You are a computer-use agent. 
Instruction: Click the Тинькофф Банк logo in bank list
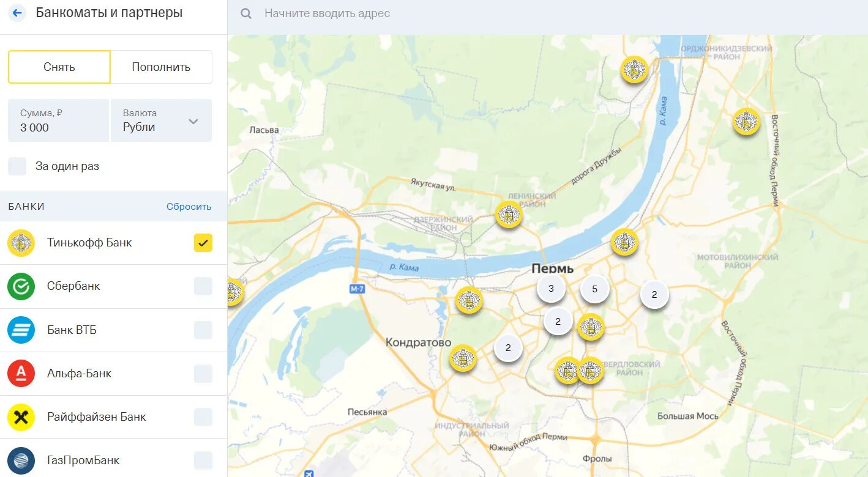click(x=21, y=243)
